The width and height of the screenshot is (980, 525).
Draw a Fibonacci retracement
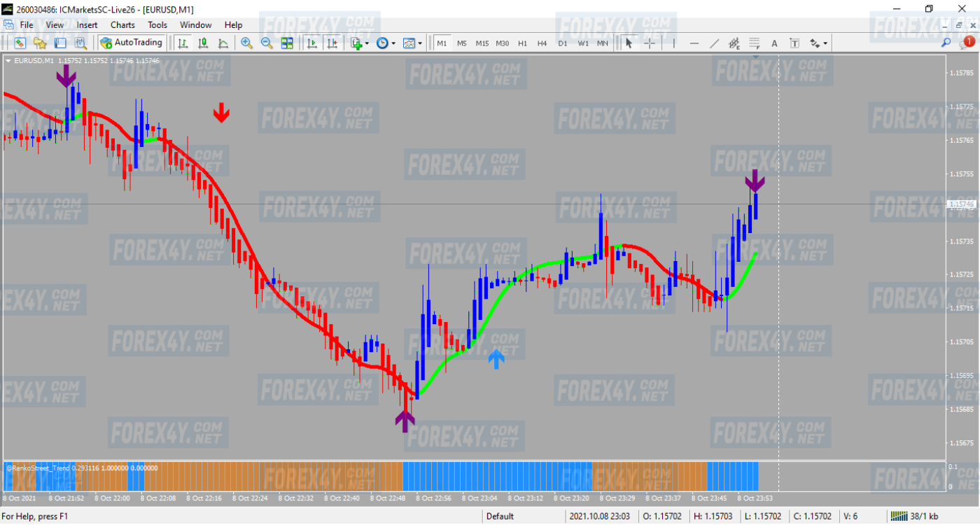click(x=754, y=43)
